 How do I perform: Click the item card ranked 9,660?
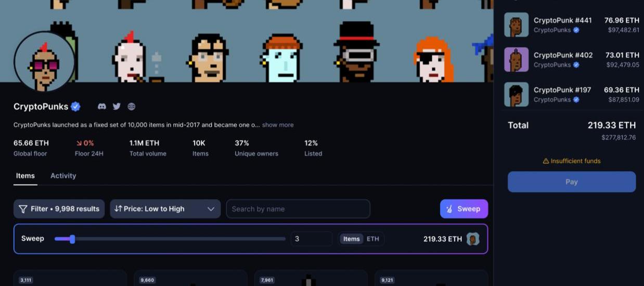pos(191,278)
